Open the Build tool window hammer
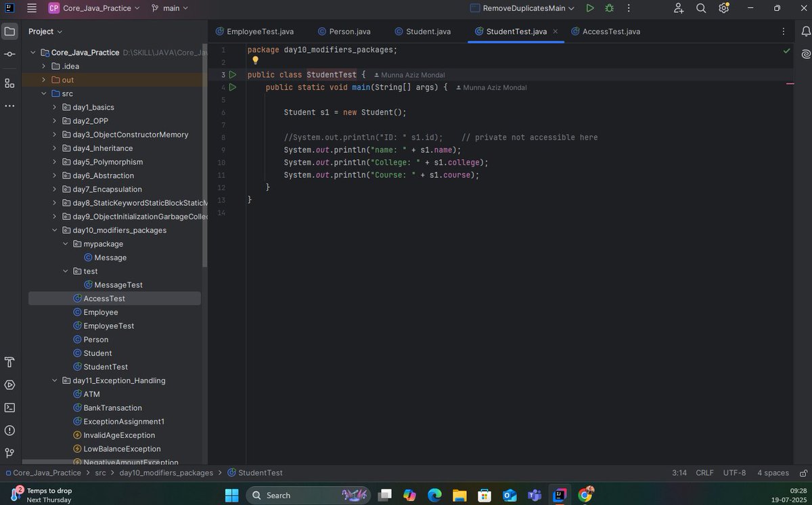 point(9,361)
